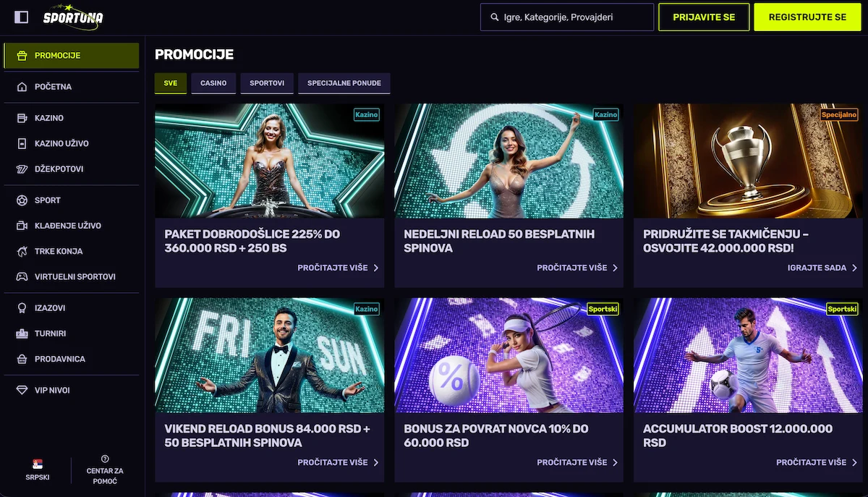
Task: Collapse the sidebar with the panel toggle icon
Action: pos(21,17)
